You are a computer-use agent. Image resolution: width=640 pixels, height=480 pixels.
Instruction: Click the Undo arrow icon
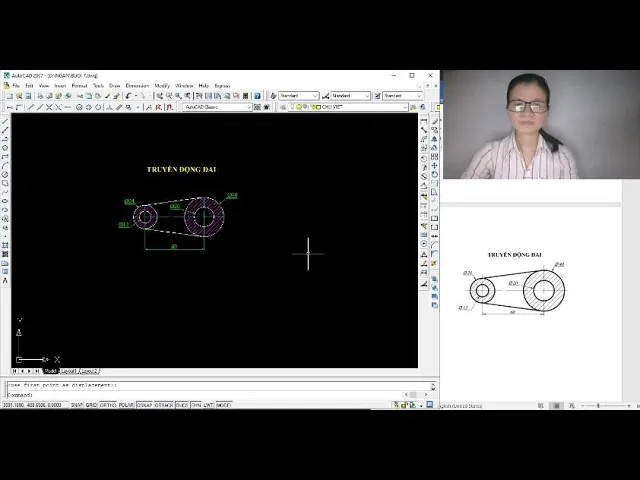tap(129, 96)
